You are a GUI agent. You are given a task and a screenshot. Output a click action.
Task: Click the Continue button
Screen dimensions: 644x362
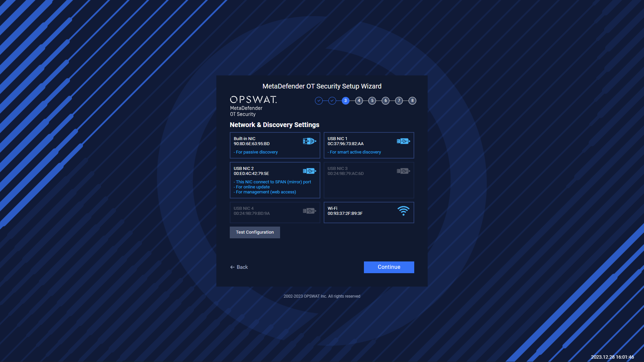point(389,267)
